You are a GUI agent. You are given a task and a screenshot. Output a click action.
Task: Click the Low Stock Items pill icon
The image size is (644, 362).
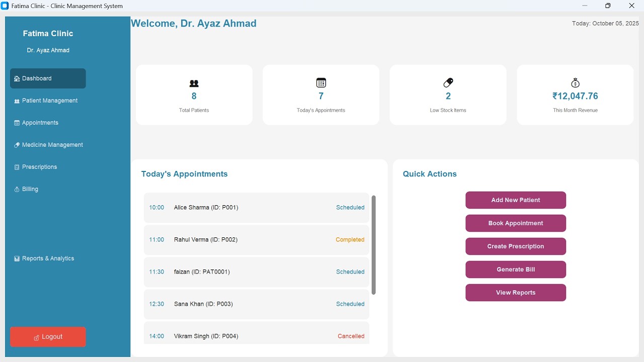[x=448, y=82]
